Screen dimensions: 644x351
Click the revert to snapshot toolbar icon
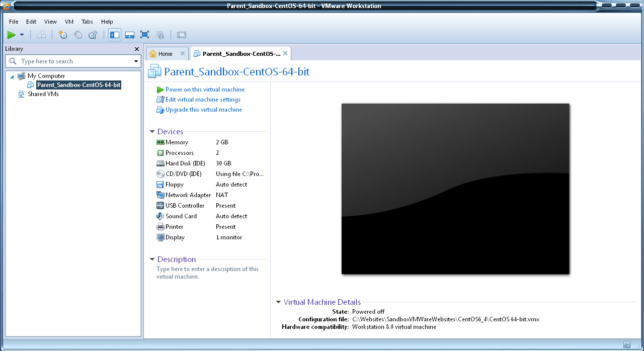(78, 35)
